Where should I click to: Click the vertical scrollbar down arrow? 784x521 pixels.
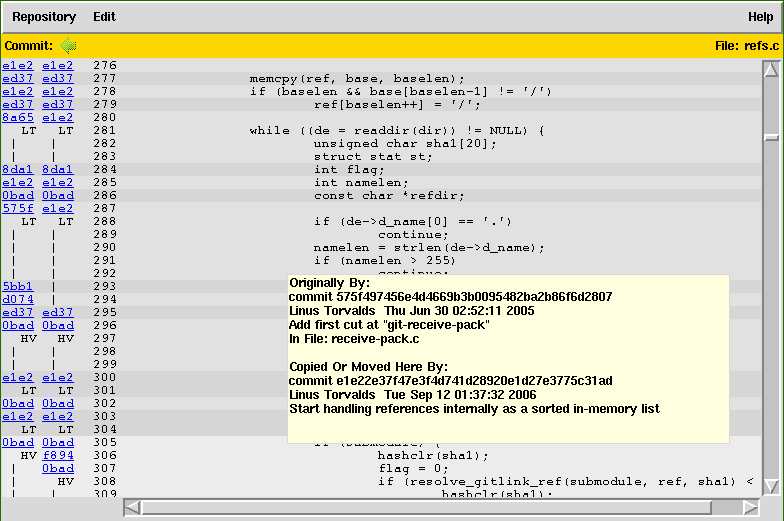(772, 486)
